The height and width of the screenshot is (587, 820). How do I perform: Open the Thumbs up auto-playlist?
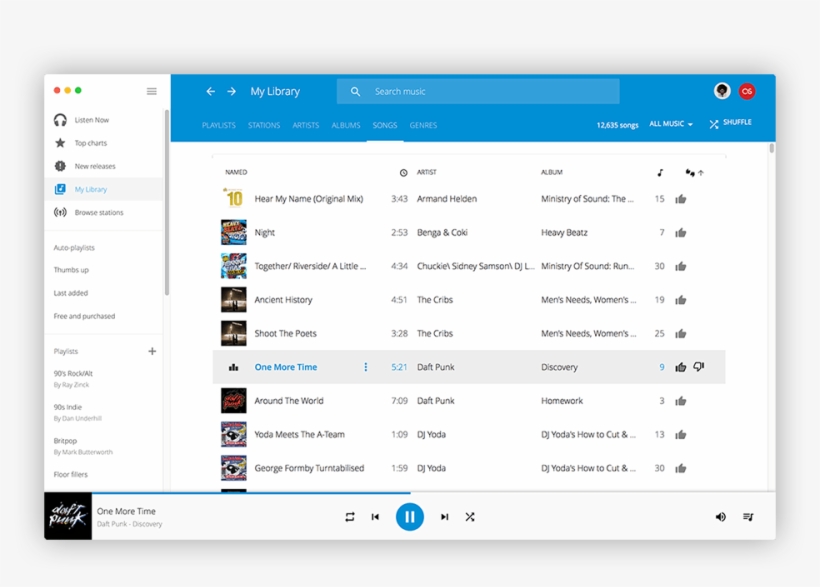click(x=71, y=270)
